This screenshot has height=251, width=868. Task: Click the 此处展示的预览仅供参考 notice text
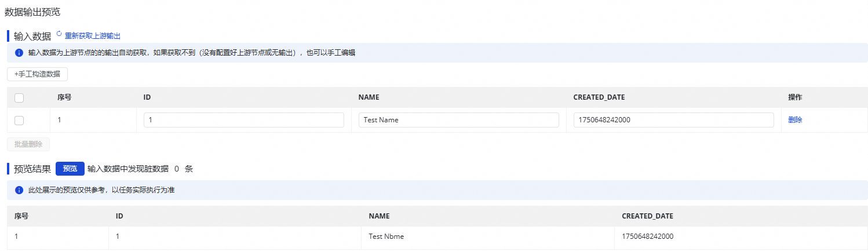[101, 190]
